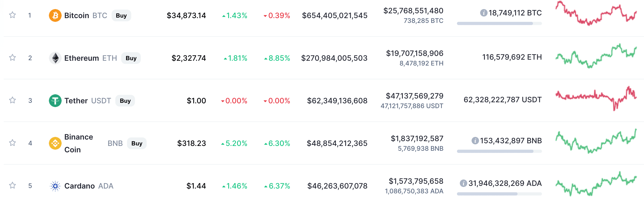Star Cardano in the watchlist column
The image size is (644, 204).
(x=12, y=186)
